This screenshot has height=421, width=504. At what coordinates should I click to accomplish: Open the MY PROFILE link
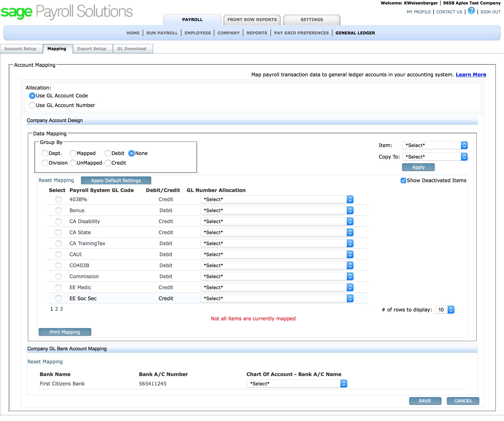[419, 12]
